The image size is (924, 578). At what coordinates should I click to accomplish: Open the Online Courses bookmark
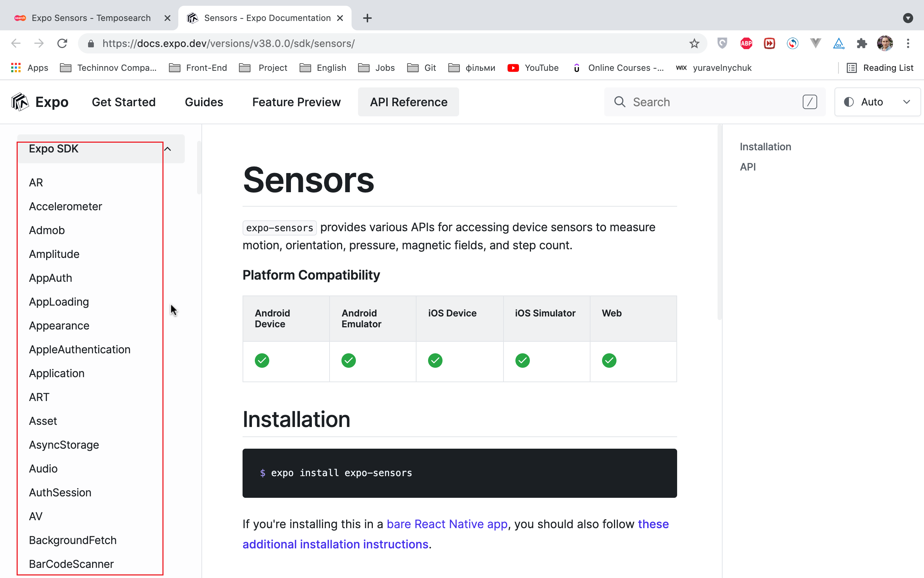coord(619,68)
